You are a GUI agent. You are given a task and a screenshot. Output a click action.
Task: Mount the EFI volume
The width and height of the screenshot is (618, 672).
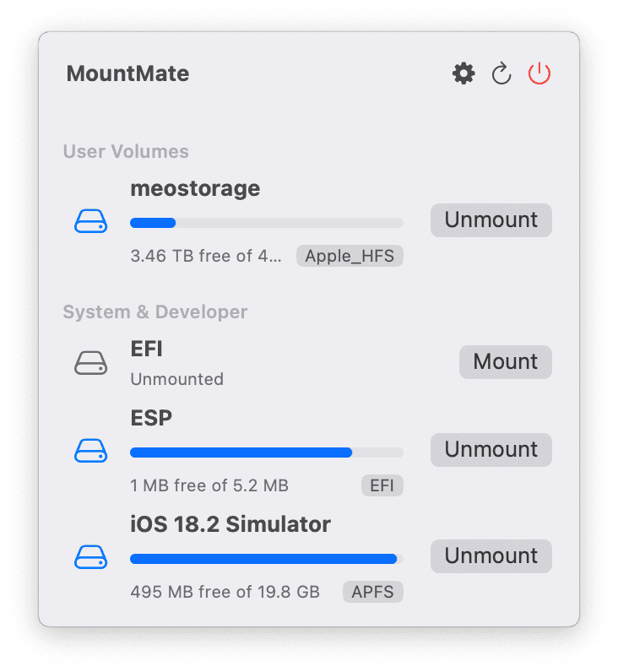pyautogui.click(x=505, y=362)
